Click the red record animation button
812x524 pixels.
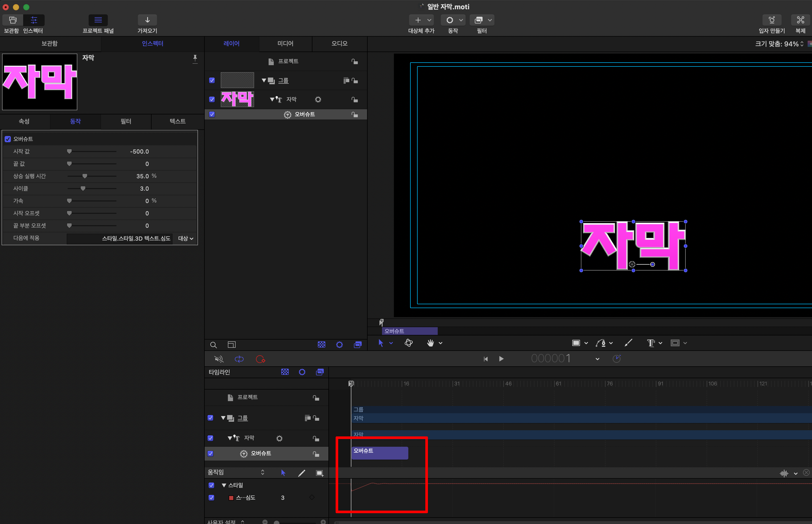(x=260, y=359)
